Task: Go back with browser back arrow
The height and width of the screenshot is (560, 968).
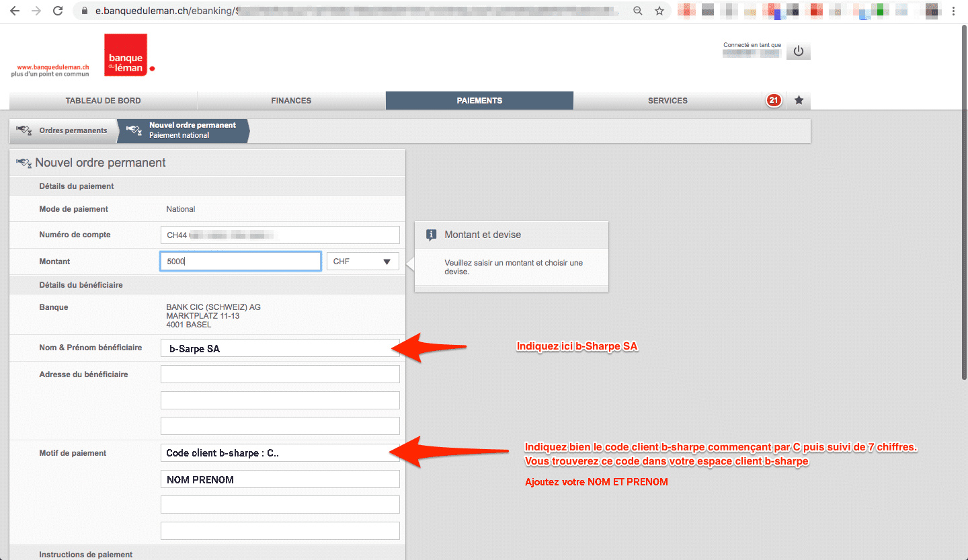Action: pos(15,11)
